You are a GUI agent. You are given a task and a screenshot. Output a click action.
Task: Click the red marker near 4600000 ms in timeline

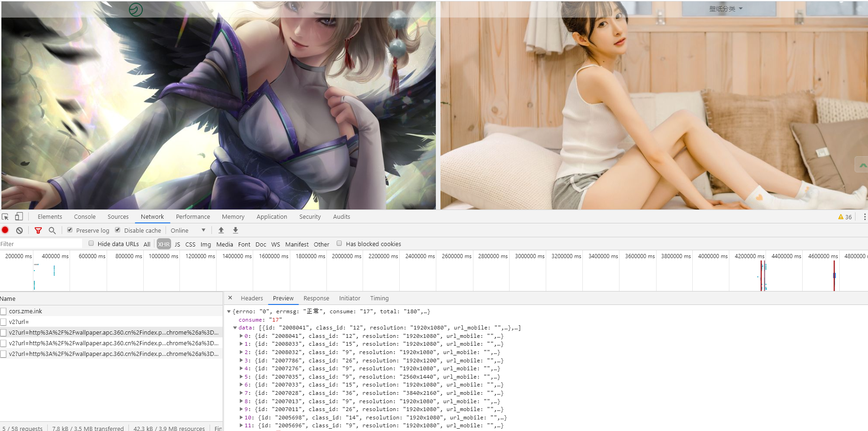(x=834, y=276)
